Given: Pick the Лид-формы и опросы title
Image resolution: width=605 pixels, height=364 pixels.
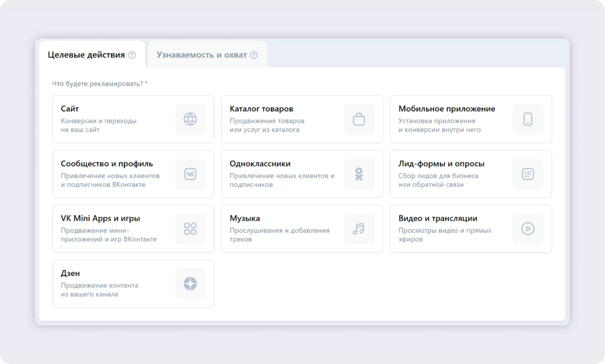Looking at the screenshot, I should 441,163.
